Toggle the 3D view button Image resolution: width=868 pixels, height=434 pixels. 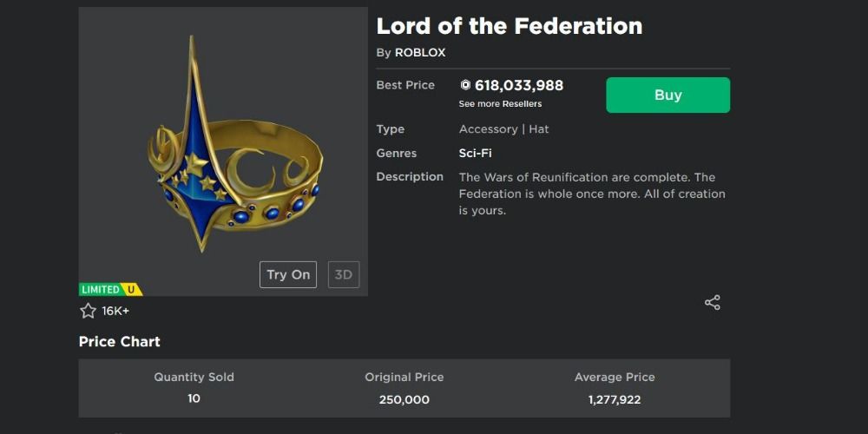pos(344,274)
